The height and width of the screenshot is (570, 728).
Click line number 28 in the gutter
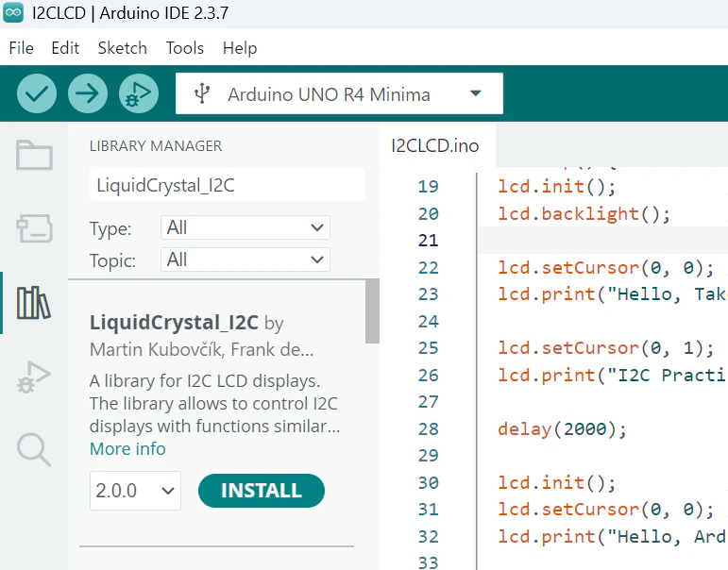click(428, 428)
